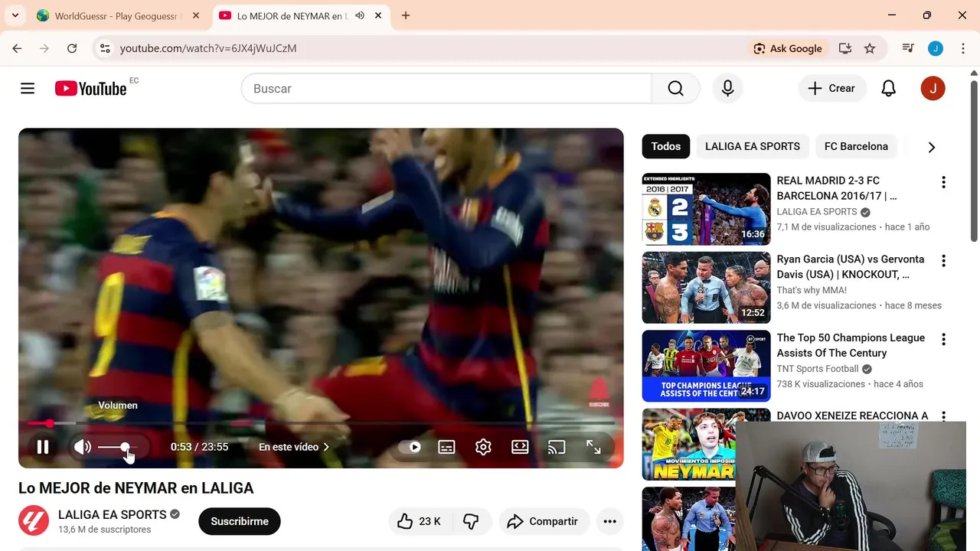Select the FC Barcelona filter chip
The height and width of the screenshot is (551, 980).
pos(856,146)
